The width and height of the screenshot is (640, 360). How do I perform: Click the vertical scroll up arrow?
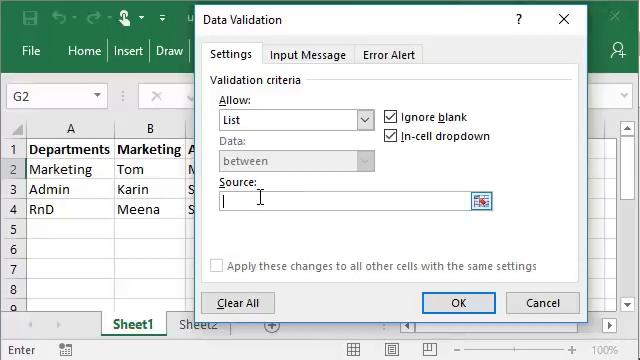point(627,129)
